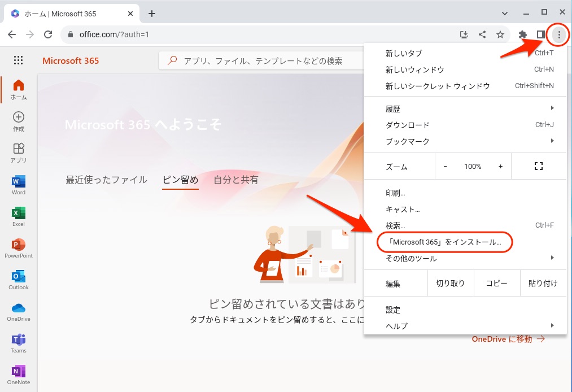Click コピー (Copy) in the edit row
The height and width of the screenshot is (392, 572).
(496, 283)
